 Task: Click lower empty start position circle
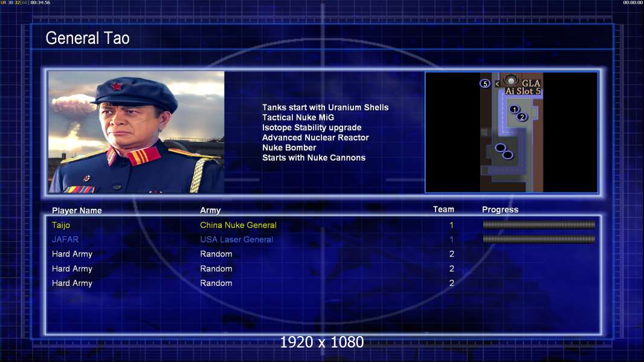507,155
